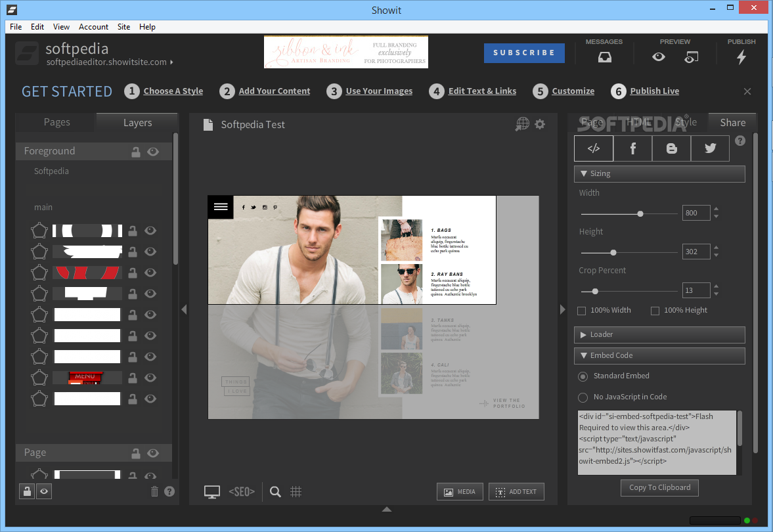Open the Choose A Style step
This screenshot has width=773, height=532.
tap(173, 91)
